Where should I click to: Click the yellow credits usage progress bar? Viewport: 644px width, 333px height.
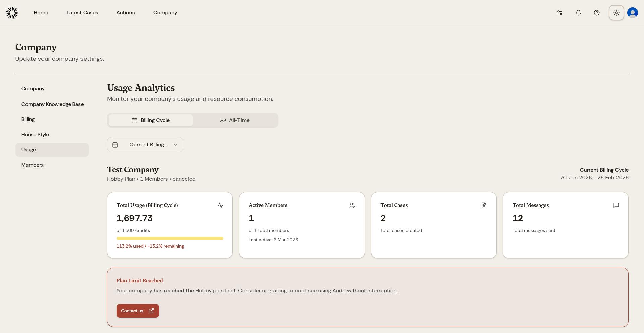(x=170, y=238)
